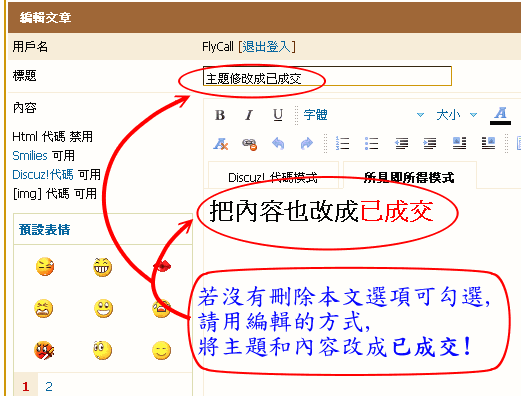Open the font color picker A
The width and height of the screenshot is (521, 396).
coord(500,115)
